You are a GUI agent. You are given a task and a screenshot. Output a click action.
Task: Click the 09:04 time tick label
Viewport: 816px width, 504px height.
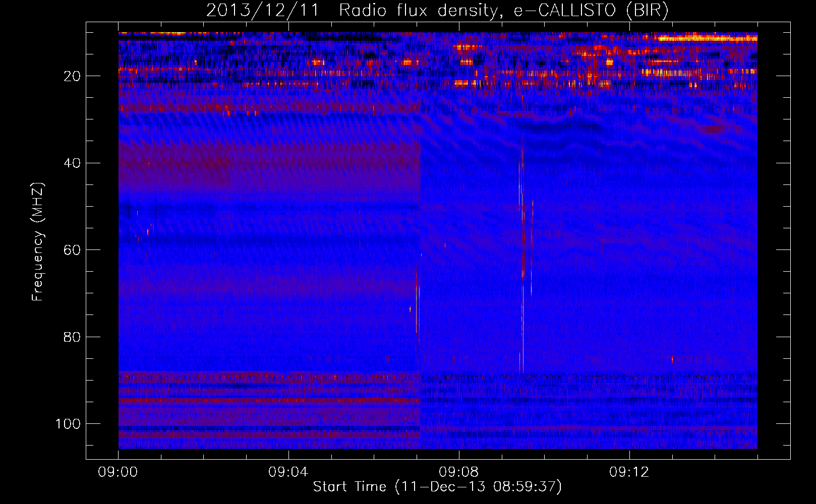point(288,472)
